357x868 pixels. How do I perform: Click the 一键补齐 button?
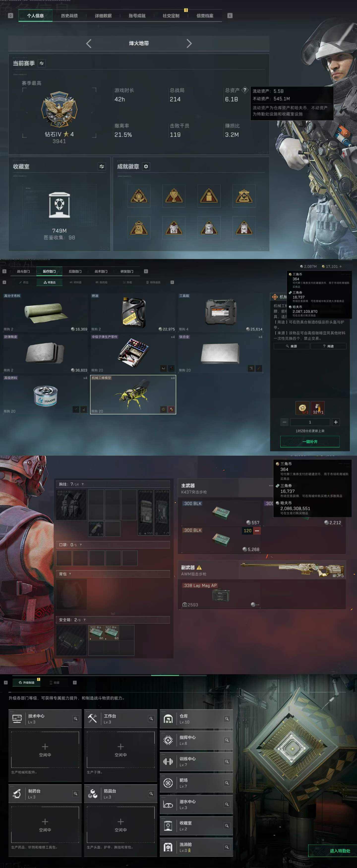coord(310,441)
